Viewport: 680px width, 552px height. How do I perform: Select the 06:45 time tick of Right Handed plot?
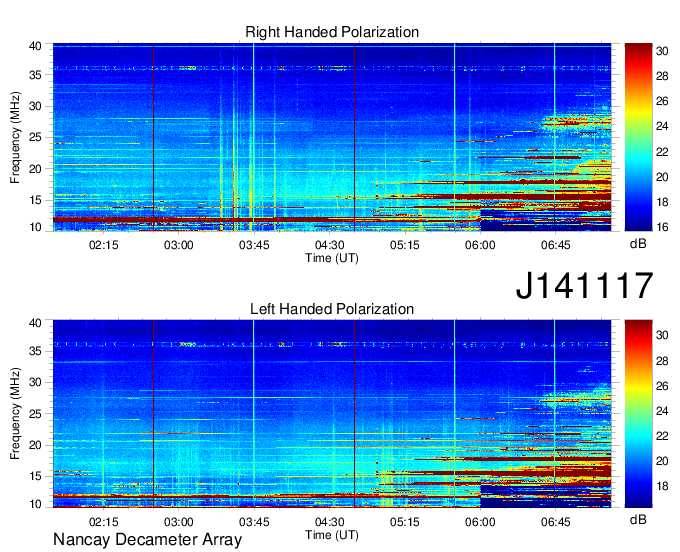point(556,245)
